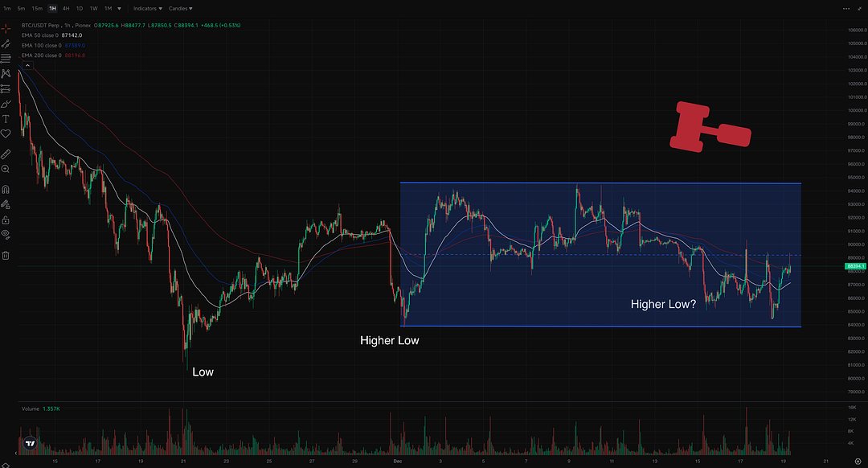
Task: Click the red hammer sticker drawing
Action: pos(710,127)
